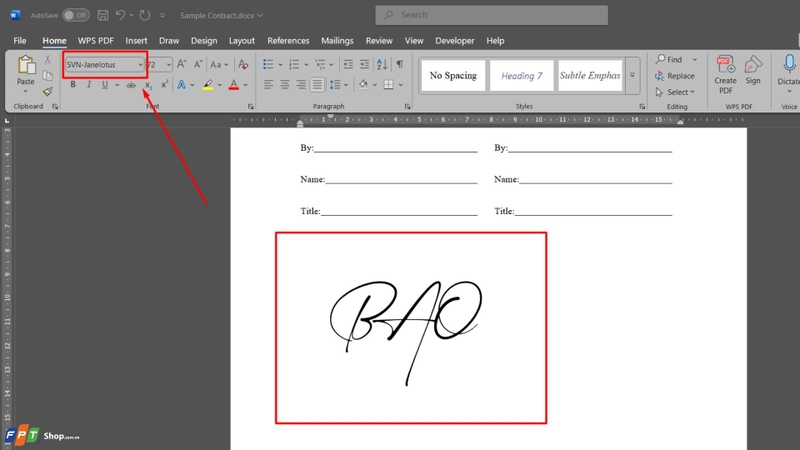The height and width of the screenshot is (450, 800).
Task: Open line spacing options
Action: (335, 85)
